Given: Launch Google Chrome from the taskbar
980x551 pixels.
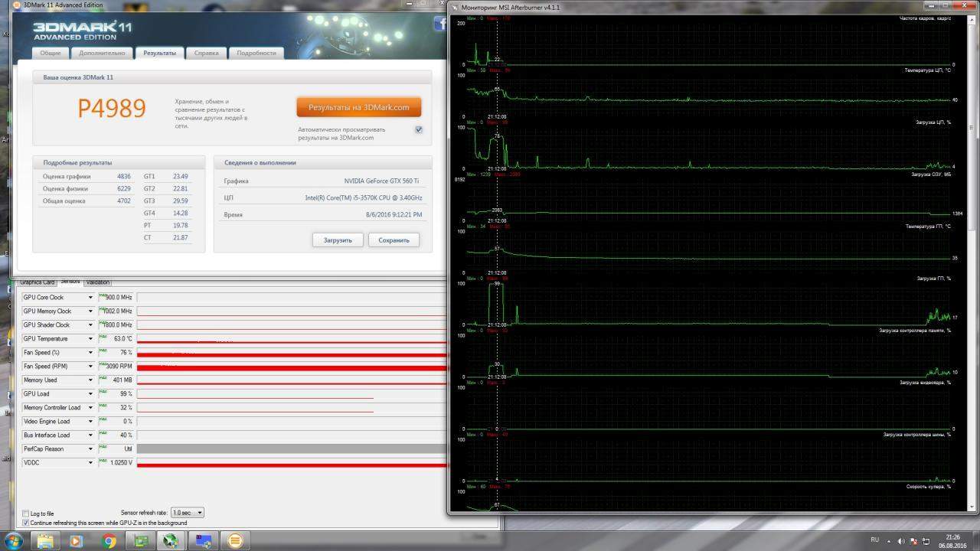Looking at the screenshot, I should [x=109, y=541].
